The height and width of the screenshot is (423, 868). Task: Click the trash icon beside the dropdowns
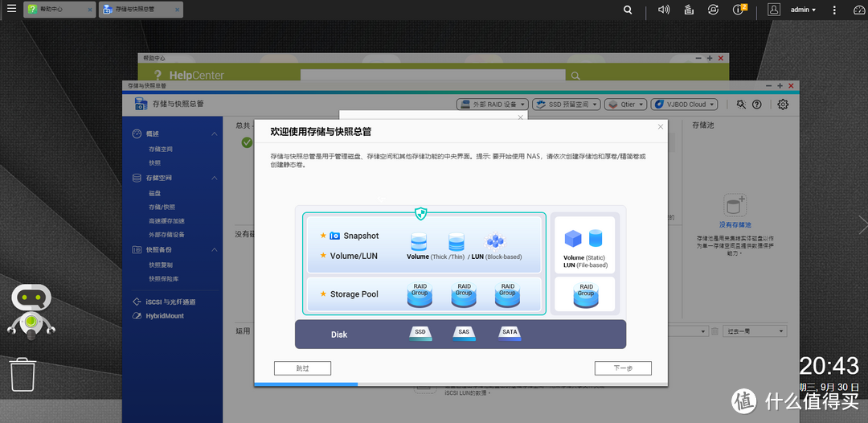pyautogui.click(x=714, y=331)
